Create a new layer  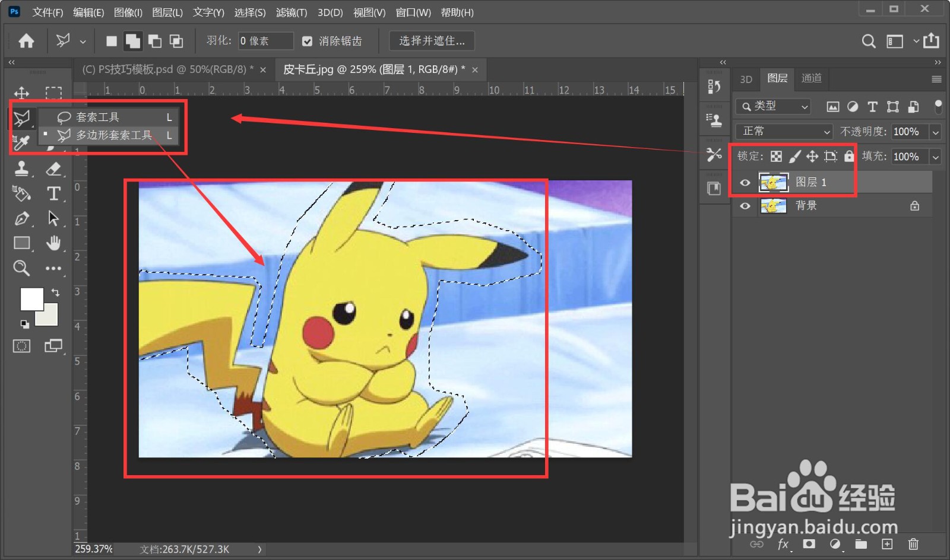[887, 544]
